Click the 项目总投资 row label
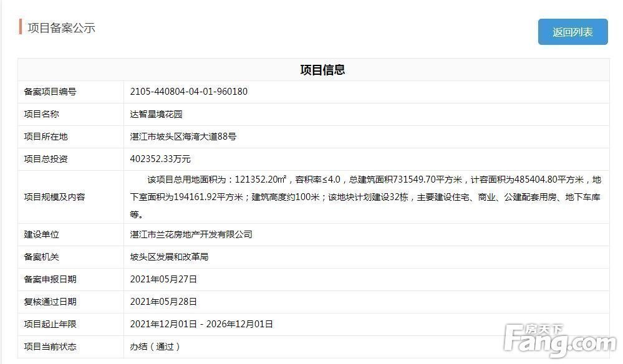This screenshot has width=623, height=364. point(46,159)
